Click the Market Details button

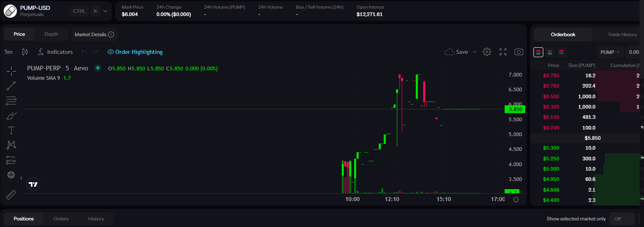tap(94, 35)
